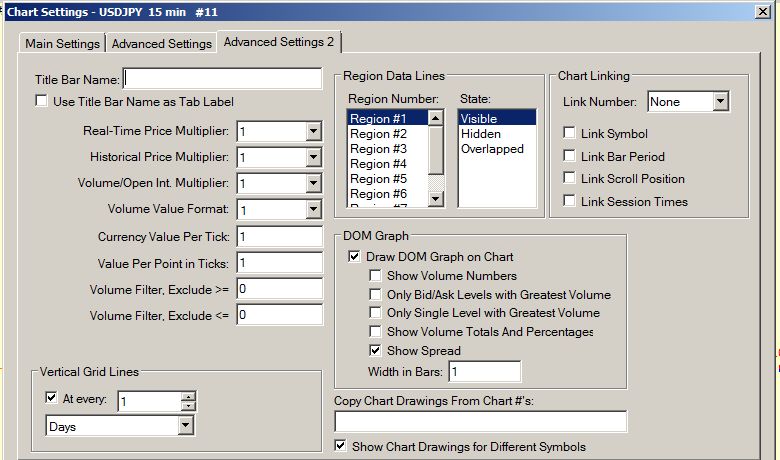Switch to the Main Settings tab
Viewport: 780px width, 460px height.
pyautogui.click(x=62, y=44)
